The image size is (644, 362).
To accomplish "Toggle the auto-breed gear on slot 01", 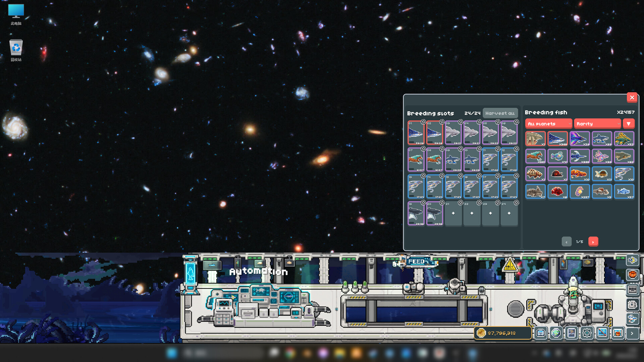I will (423, 122).
